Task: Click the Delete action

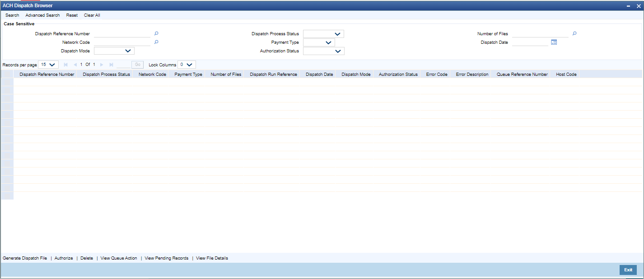Action: click(87, 258)
